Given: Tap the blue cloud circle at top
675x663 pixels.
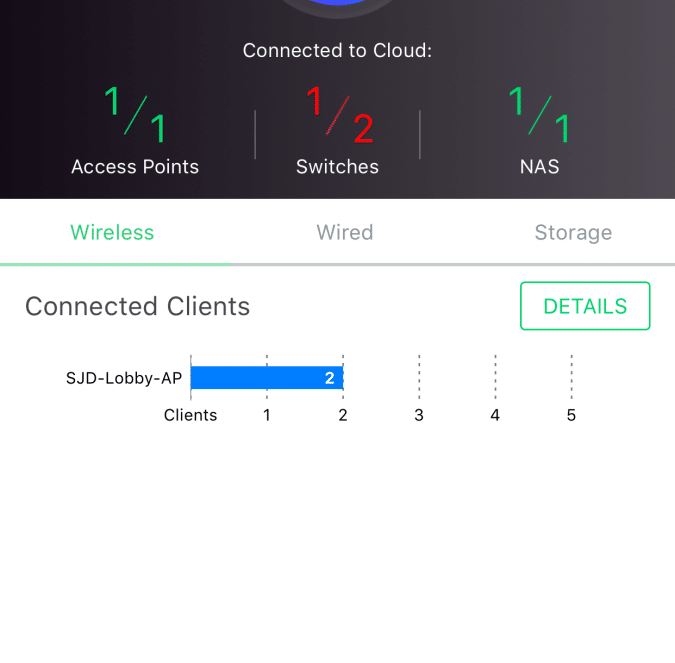Looking at the screenshot, I should pos(337,6).
